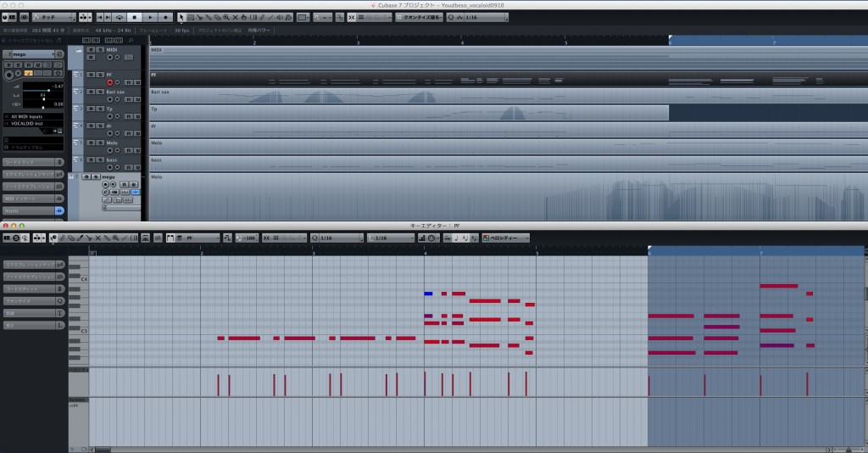The width and height of the screenshot is (868, 453).
Task: Open Key Editor quantize Q 1/16 dropdown
Action: 337,238
